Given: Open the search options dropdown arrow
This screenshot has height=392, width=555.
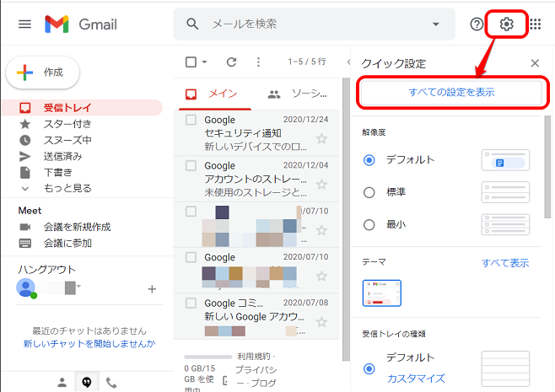Looking at the screenshot, I should 436,24.
